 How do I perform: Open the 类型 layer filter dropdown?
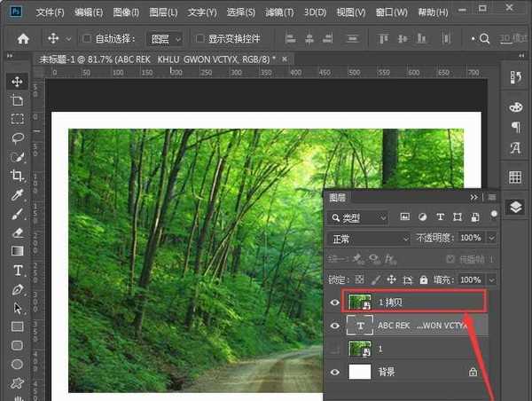[x=357, y=217]
